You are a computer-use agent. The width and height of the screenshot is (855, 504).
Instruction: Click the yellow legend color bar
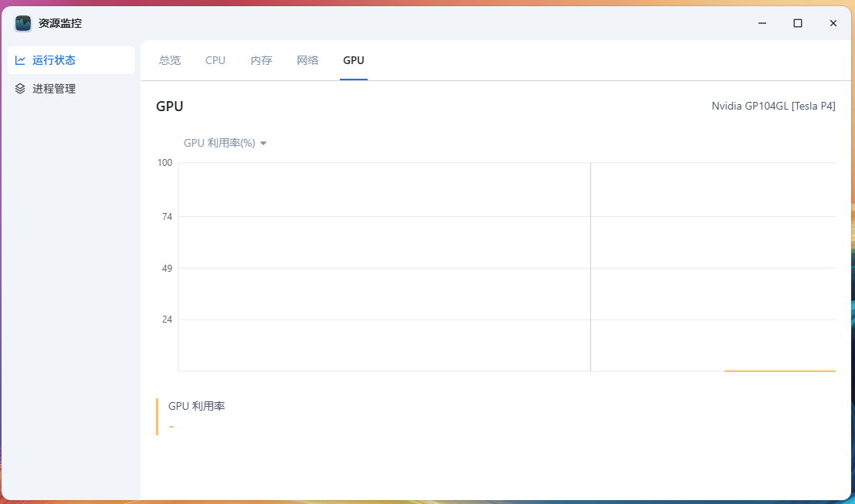point(157,417)
